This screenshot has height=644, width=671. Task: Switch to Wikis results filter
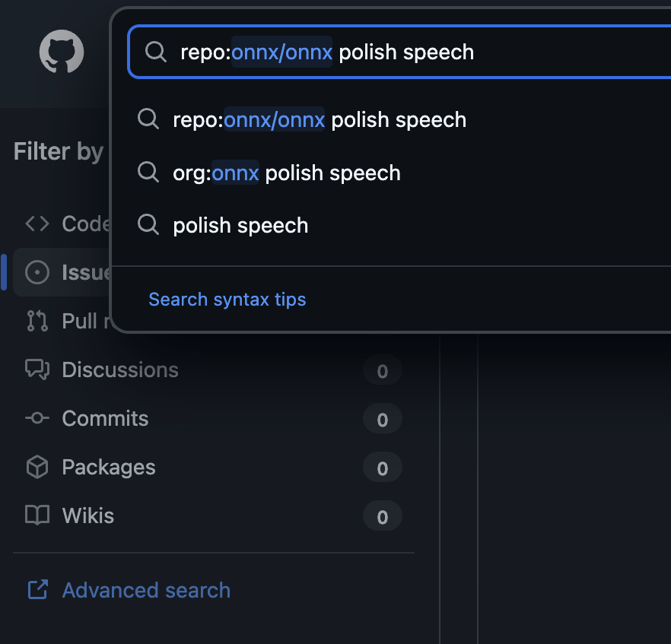tap(87, 516)
